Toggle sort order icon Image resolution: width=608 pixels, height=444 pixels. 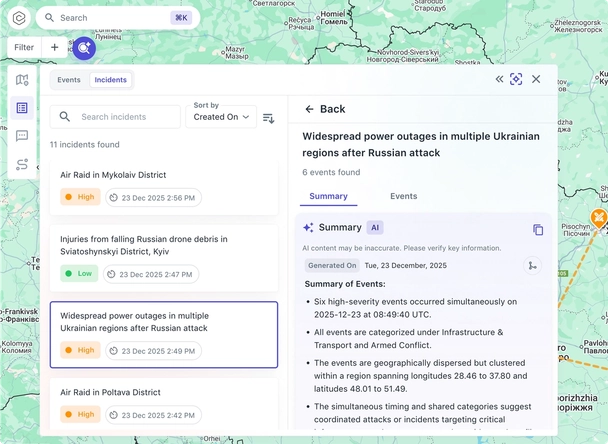click(269, 118)
